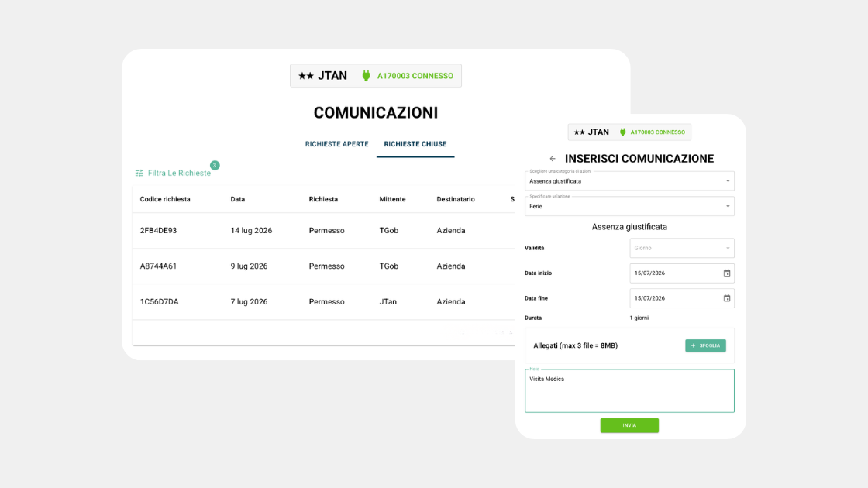Click the Durata value 1 giorni
868x488 pixels.
(x=639, y=318)
